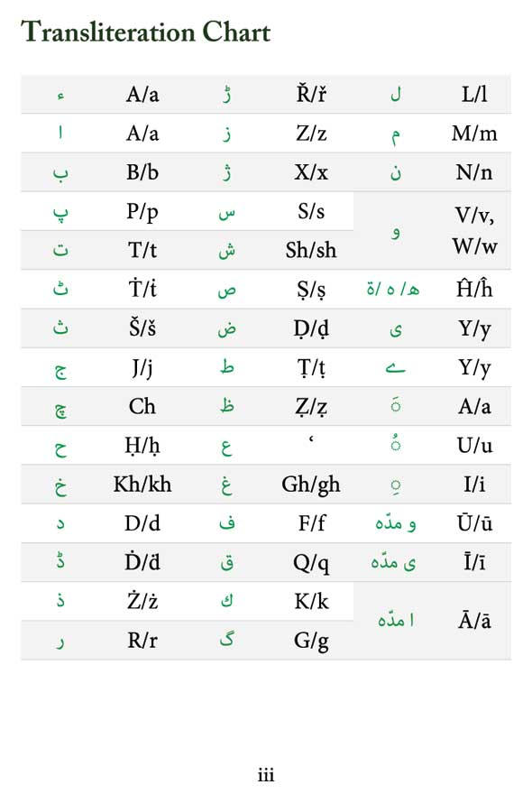Select the Ā/ā long vowel entry
This screenshot has width=532, height=794.
474,621
